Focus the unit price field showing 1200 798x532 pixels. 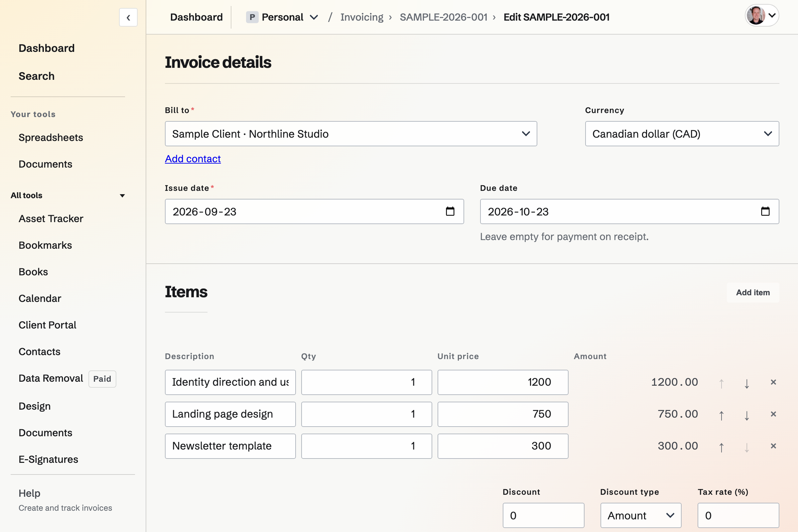(x=503, y=382)
